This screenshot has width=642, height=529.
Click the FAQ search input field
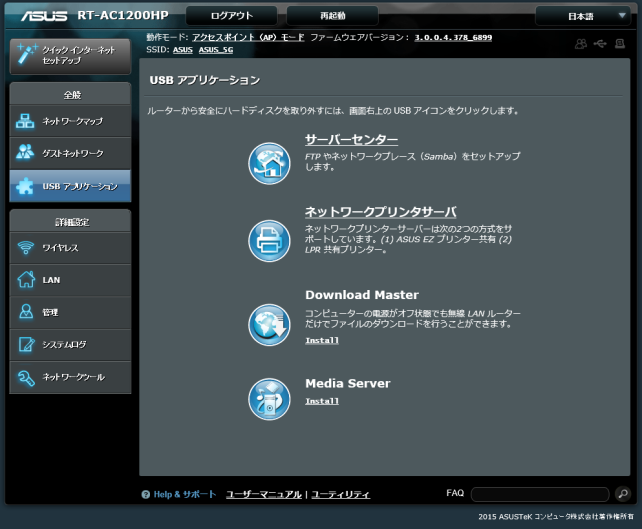(x=540, y=494)
